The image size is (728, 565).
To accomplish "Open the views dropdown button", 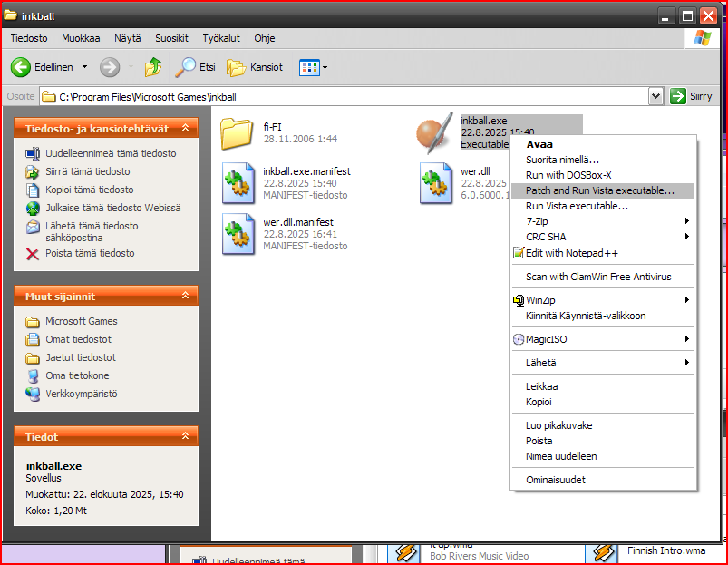I will pos(314,67).
